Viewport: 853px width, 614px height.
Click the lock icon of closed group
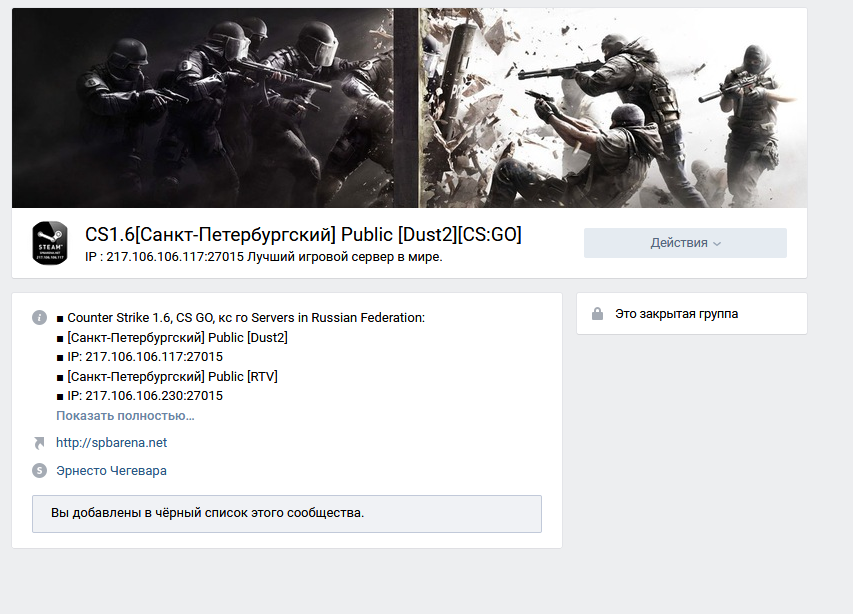coord(597,314)
